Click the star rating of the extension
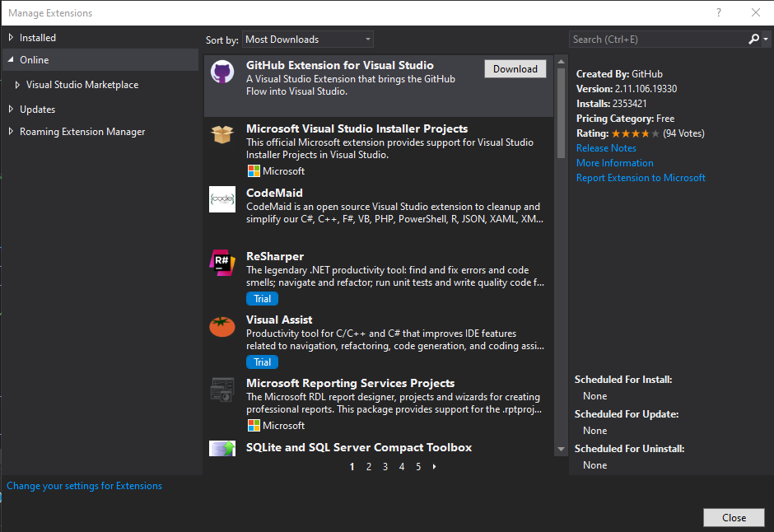 click(x=636, y=133)
